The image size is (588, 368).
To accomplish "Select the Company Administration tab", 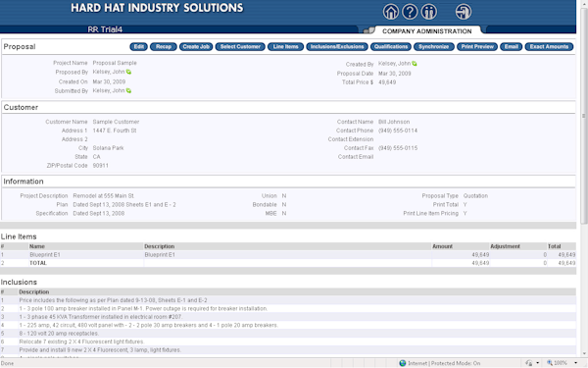I will [x=426, y=31].
